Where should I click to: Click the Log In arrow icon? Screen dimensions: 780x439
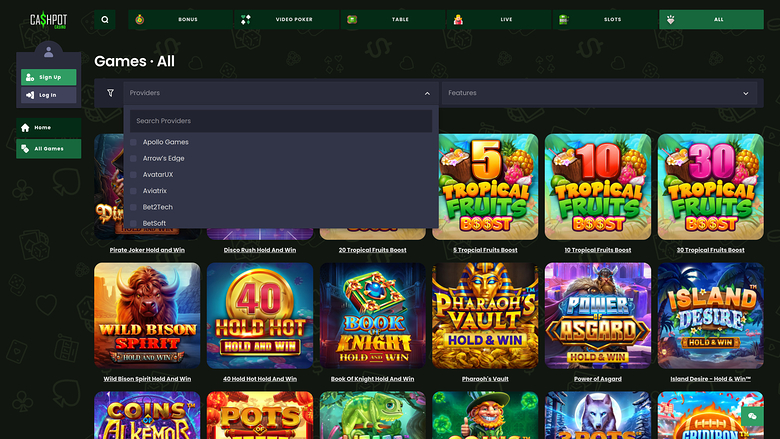(30, 95)
